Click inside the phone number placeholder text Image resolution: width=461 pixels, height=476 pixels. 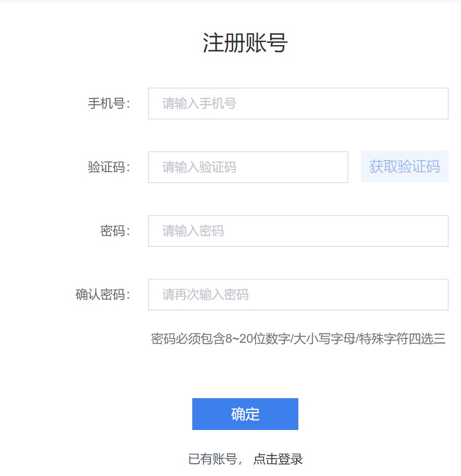tap(197, 103)
